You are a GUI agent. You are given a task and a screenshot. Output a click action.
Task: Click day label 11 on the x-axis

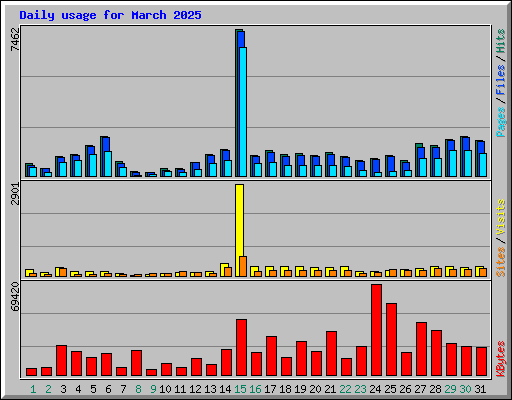(180, 389)
